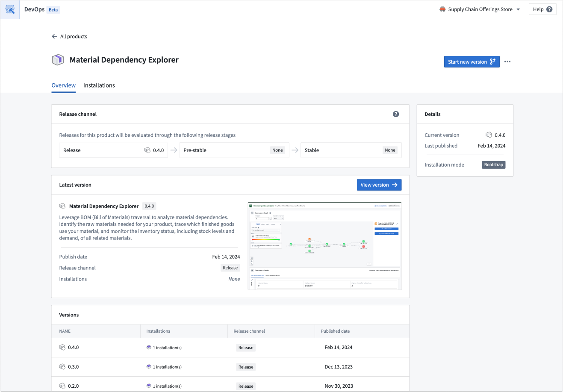Click the DevOps application logo

point(9,9)
